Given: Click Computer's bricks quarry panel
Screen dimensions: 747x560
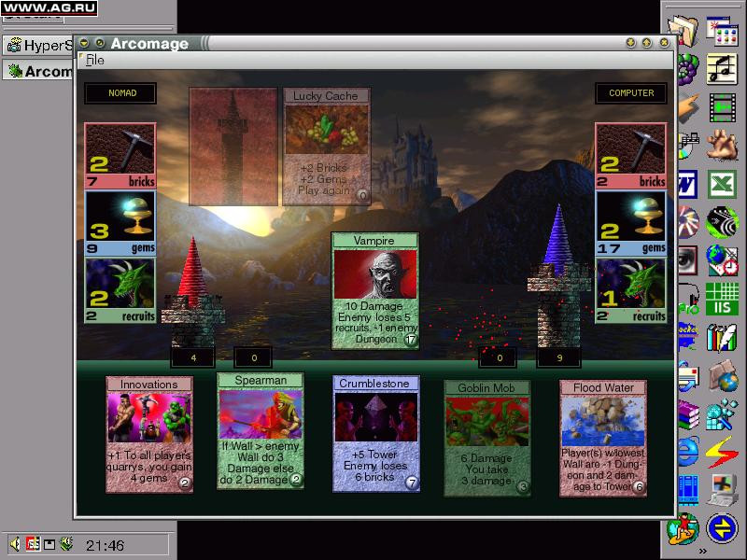Looking at the screenshot, I should point(631,156).
